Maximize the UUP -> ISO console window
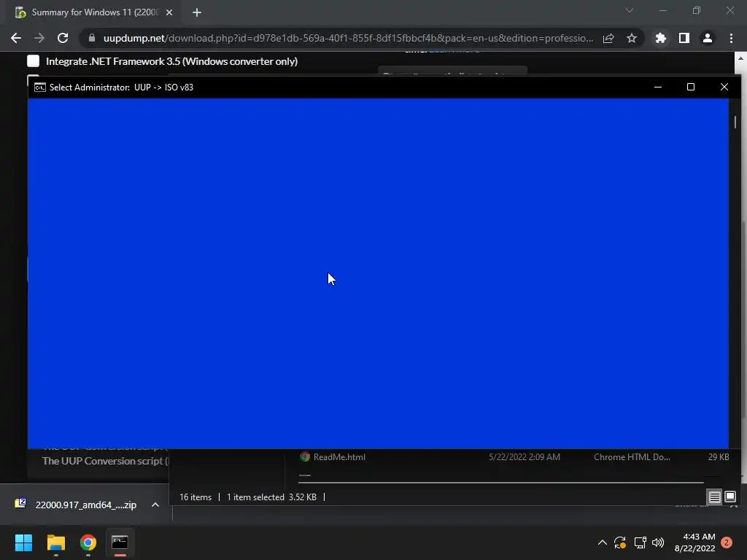The image size is (747, 560). [x=691, y=87]
